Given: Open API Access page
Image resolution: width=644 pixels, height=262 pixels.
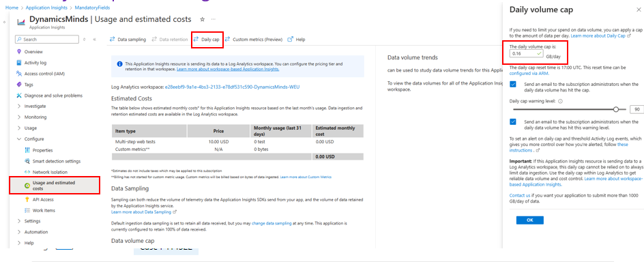Looking at the screenshot, I should pos(43,200).
